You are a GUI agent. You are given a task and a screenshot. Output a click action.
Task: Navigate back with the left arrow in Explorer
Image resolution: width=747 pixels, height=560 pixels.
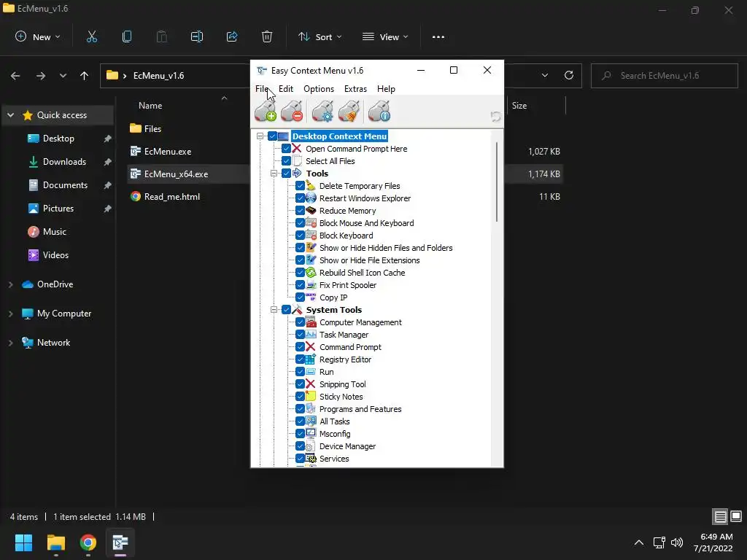[x=15, y=75]
